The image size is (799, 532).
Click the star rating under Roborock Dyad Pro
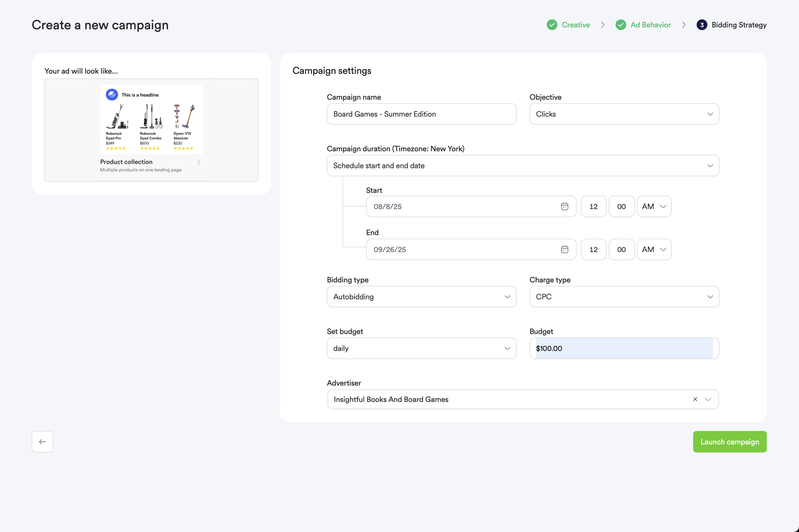click(116, 148)
